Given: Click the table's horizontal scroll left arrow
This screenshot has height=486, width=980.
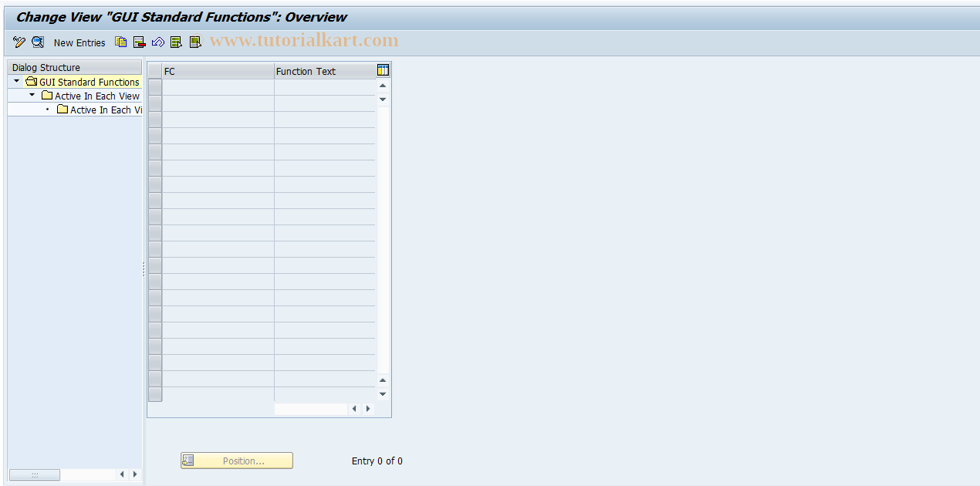Looking at the screenshot, I should pyautogui.click(x=354, y=409).
